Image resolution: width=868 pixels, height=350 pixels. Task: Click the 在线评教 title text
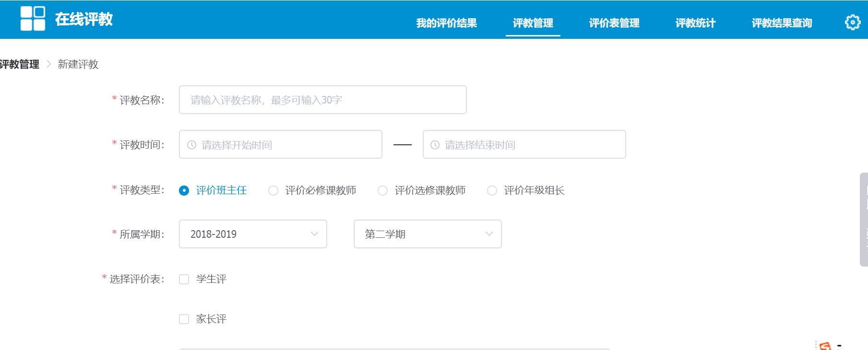[84, 19]
